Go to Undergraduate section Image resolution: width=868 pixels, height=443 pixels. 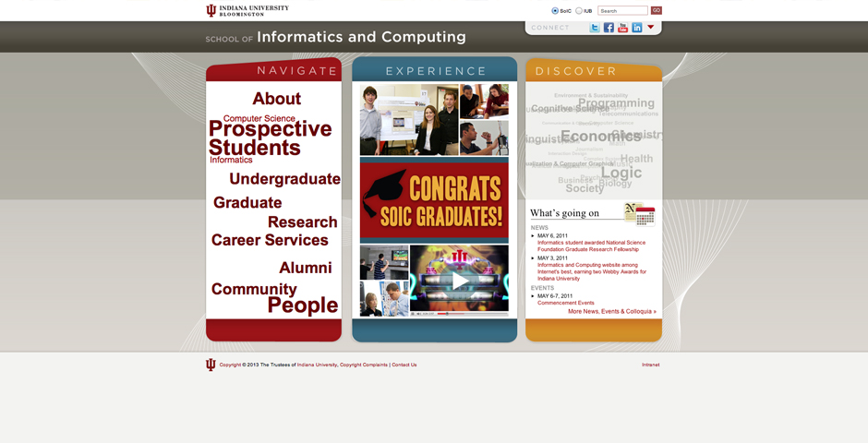284,179
